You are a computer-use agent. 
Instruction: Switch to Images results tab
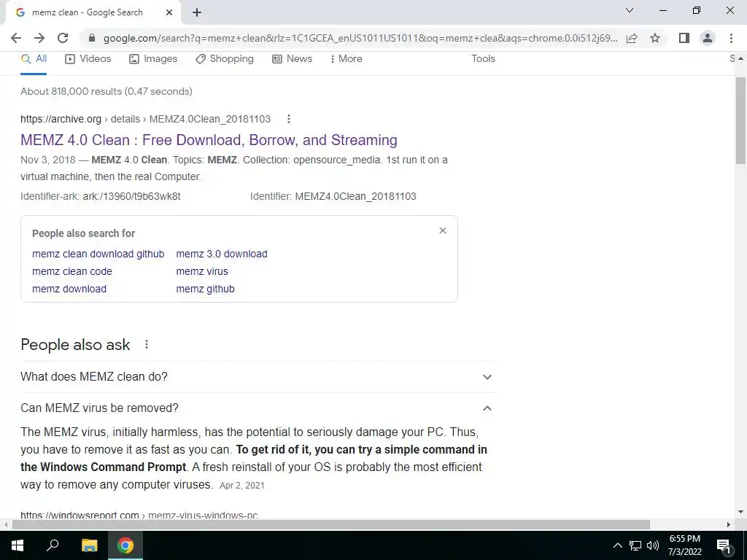(153, 58)
